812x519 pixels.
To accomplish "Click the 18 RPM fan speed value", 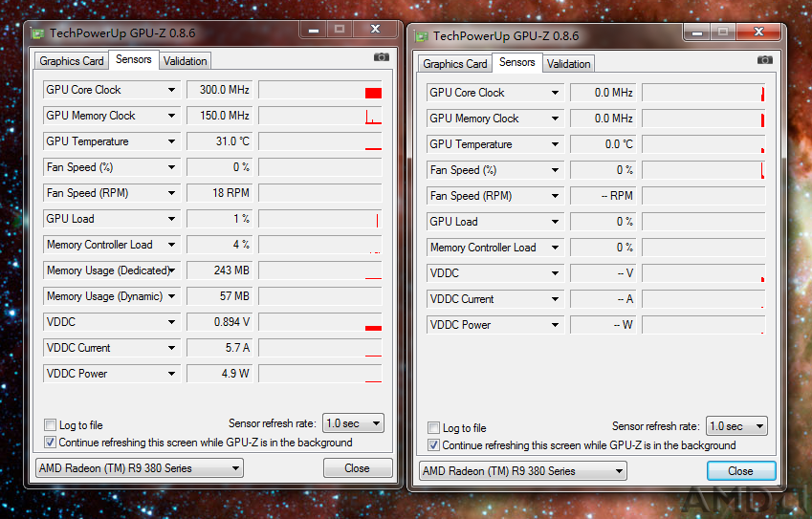I will (x=220, y=193).
